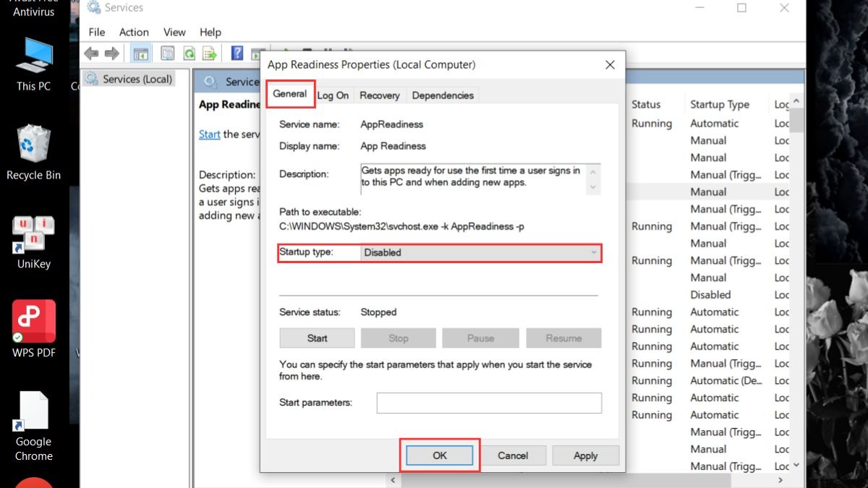This screenshot has width=868, height=488.
Task: Launch the UniKey desktop shortcut
Action: [x=34, y=242]
